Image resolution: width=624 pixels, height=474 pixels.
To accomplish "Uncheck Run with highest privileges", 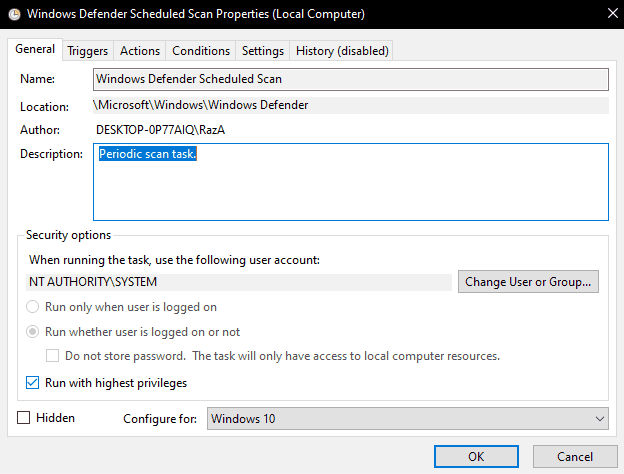I will coord(32,382).
